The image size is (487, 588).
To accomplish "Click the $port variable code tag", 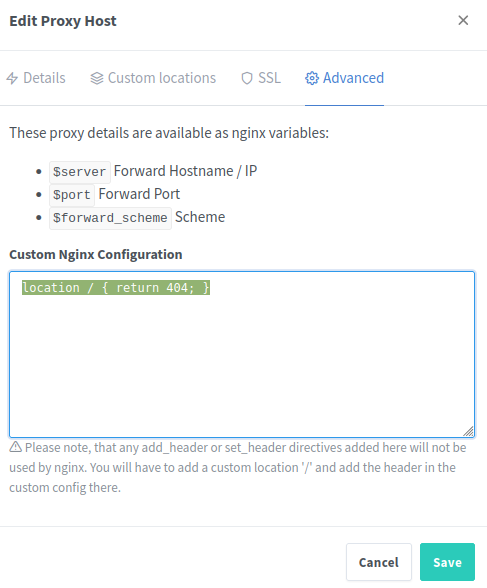I will 72,195.
